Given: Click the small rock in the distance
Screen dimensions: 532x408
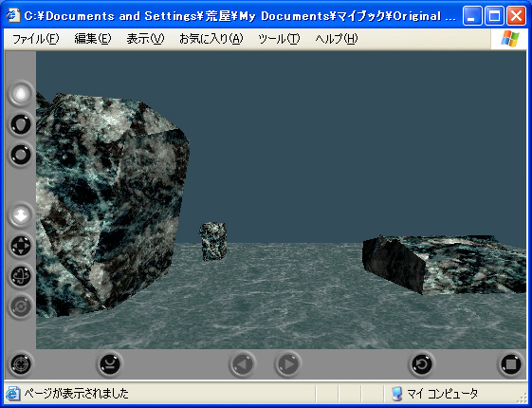Looking at the screenshot, I should point(212,241).
